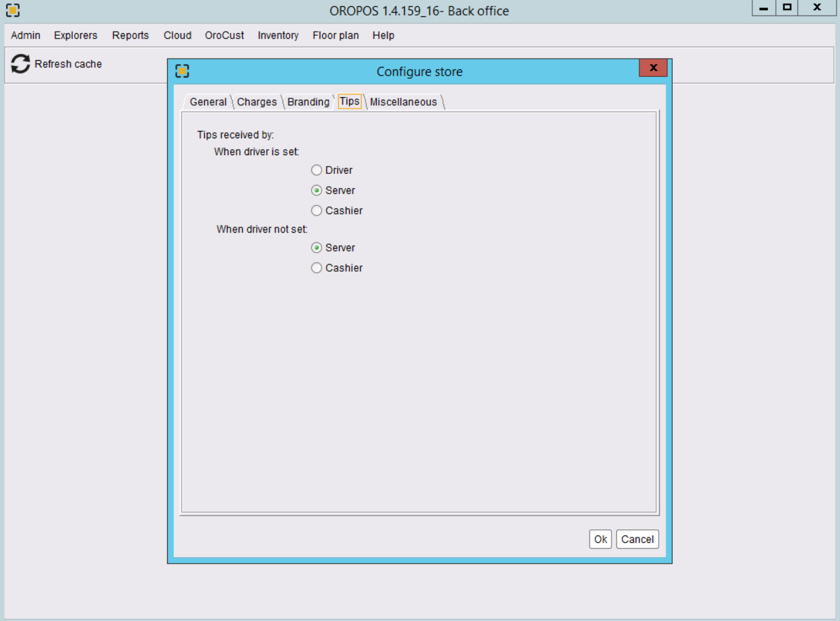This screenshot has width=840, height=621.
Task: Maximize the OROPOS Back office window
Action: click(x=787, y=8)
